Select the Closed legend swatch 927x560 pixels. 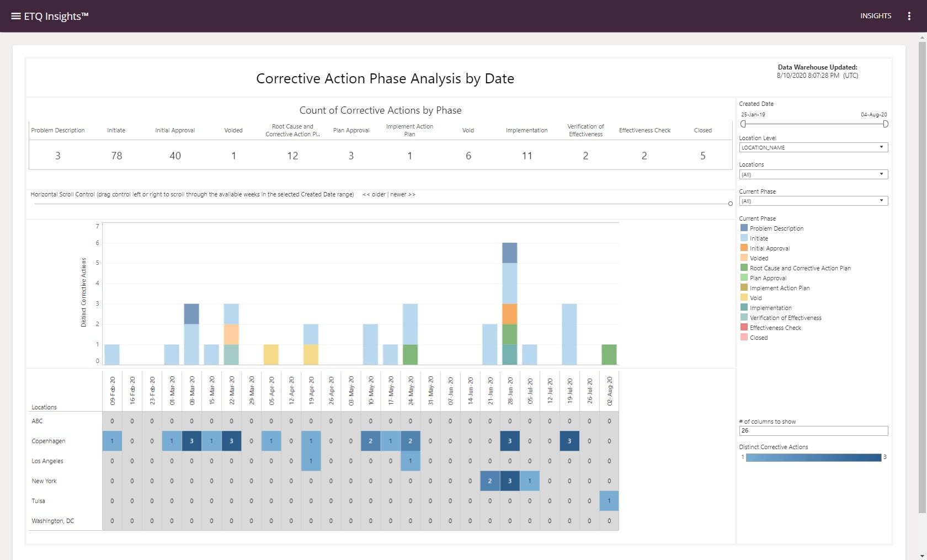(744, 337)
